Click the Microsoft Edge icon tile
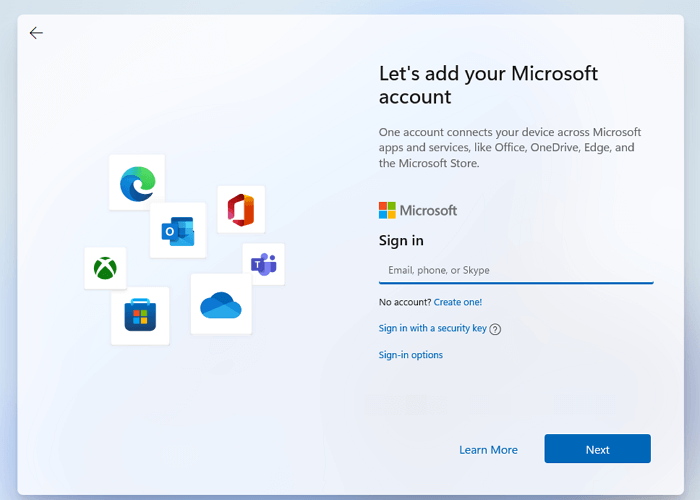The width and height of the screenshot is (700, 500). pyautogui.click(x=137, y=182)
